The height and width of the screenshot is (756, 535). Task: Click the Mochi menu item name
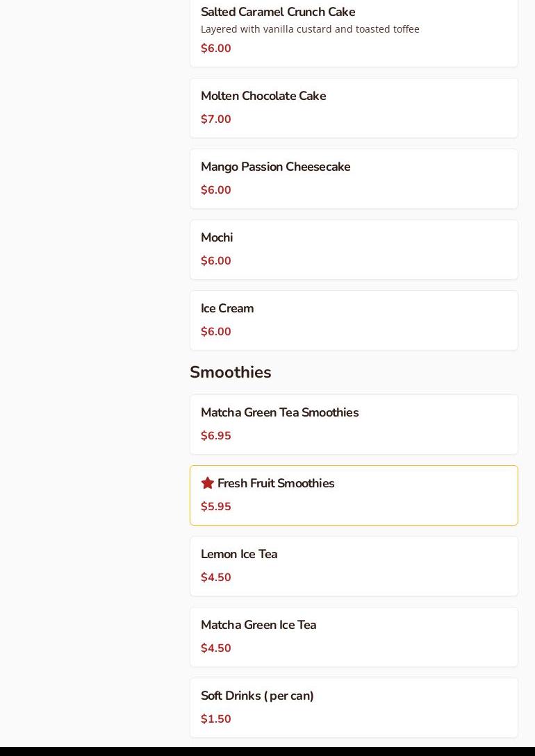[217, 237]
